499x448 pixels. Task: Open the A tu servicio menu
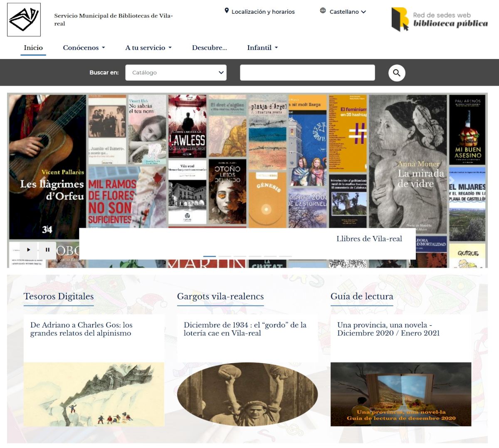pos(148,48)
